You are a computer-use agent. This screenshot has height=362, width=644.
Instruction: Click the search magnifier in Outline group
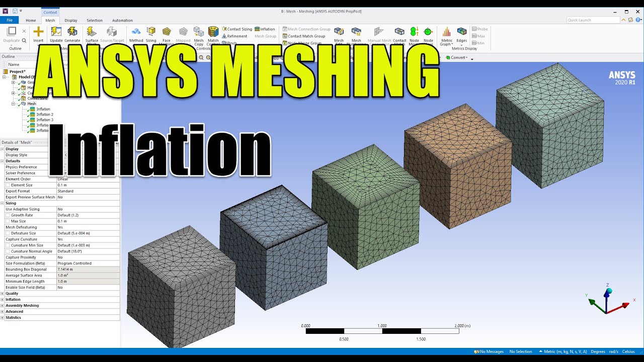pyautogui.click(x=24, y=40)
